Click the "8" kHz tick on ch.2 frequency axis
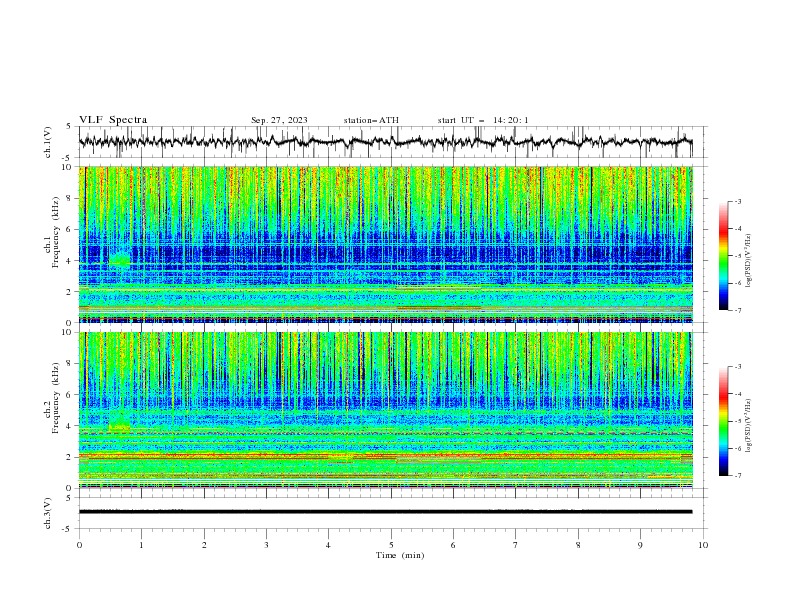The height and width of the screenshot is (612, 792). 71,364
